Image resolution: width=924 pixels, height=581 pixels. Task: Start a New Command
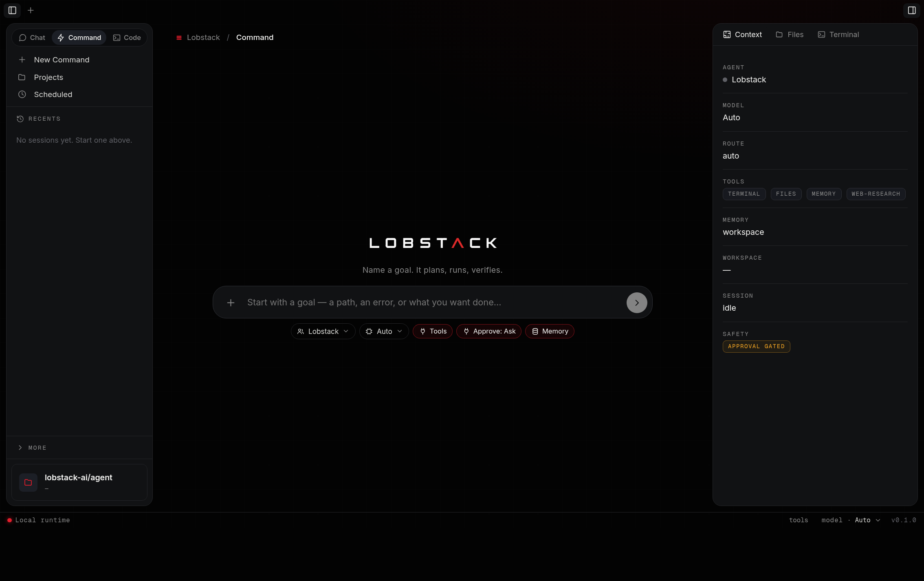(79, 60)
